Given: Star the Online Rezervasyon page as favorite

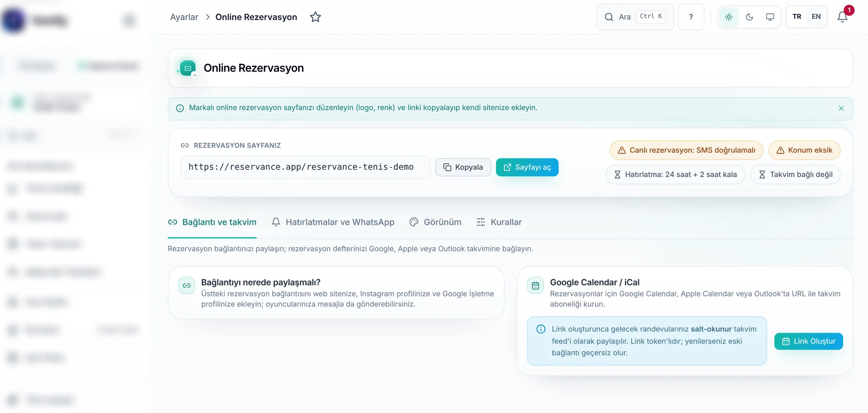Looking at the screenshot, I should [315, 17].
